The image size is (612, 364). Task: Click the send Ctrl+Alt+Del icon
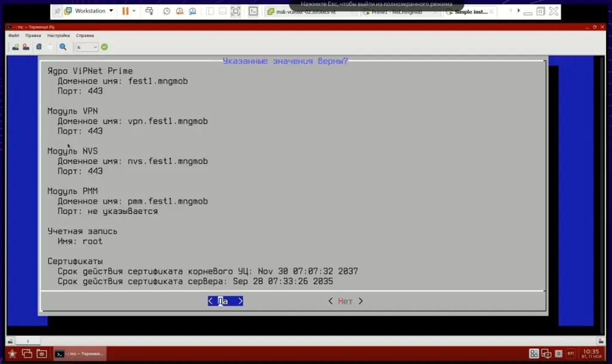point(149,11)
